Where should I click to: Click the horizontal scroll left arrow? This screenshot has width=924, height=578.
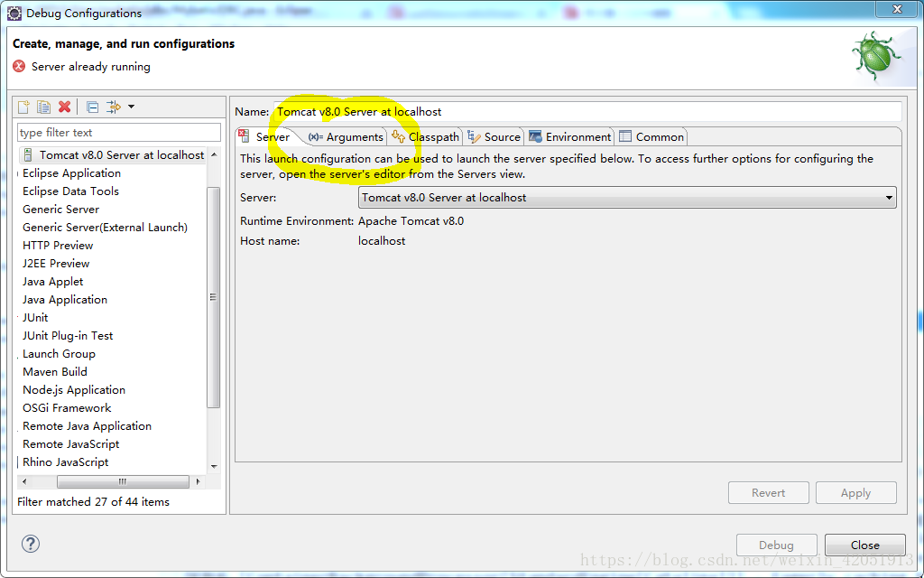coord(24,482)
